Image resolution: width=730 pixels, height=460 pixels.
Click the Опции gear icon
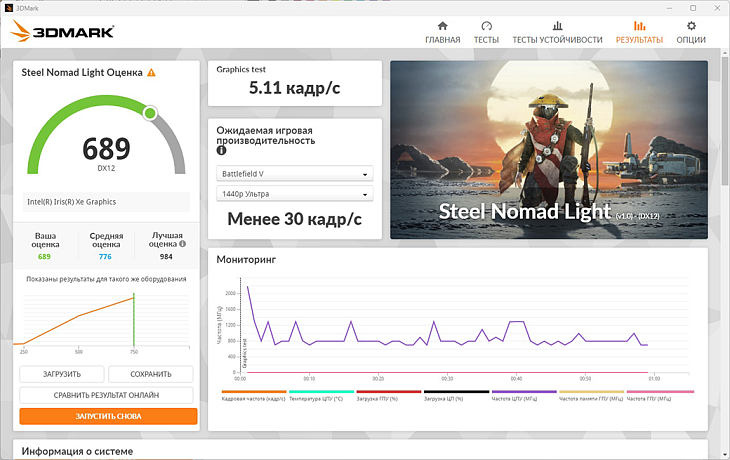[x=690, y=26]
